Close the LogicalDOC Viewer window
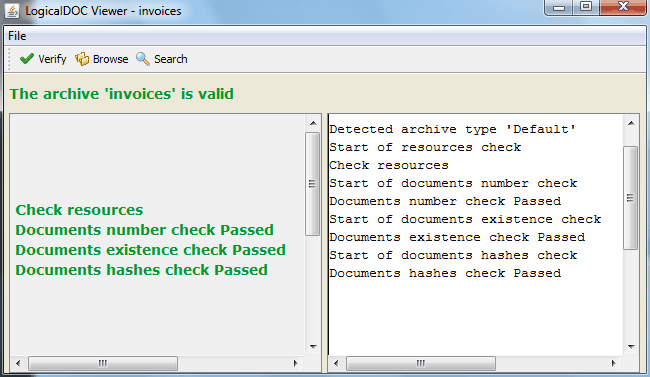The width and height of the screenshot is (650, 377). (x=623, y=7)
